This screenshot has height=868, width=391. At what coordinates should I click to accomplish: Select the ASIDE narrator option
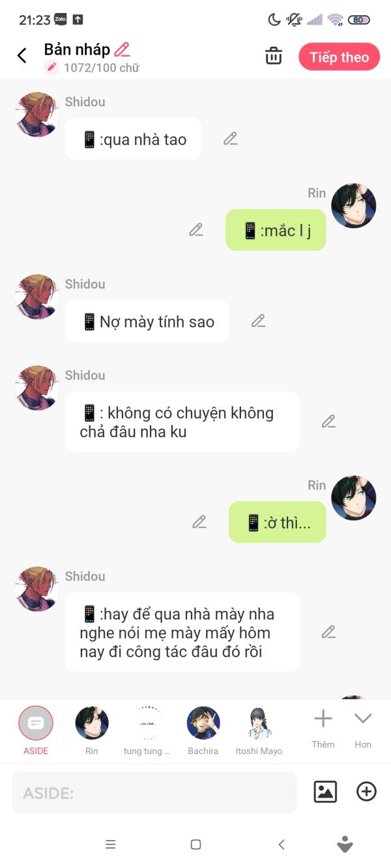click(36, 731)
